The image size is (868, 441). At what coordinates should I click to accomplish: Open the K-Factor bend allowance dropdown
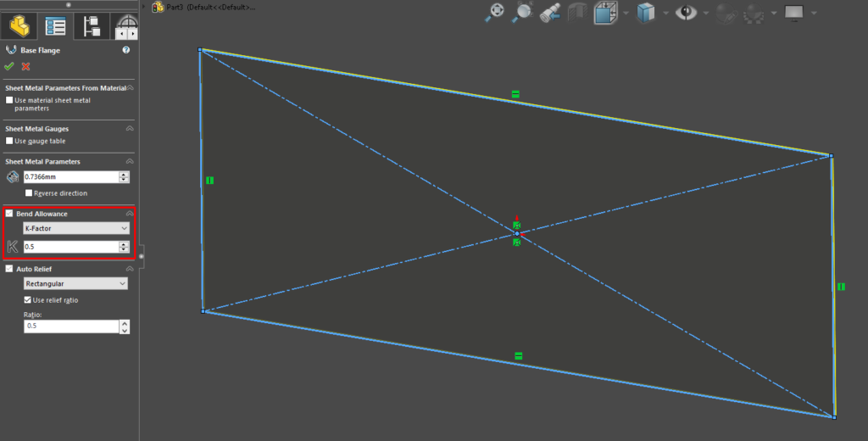(x=75, y=229)
